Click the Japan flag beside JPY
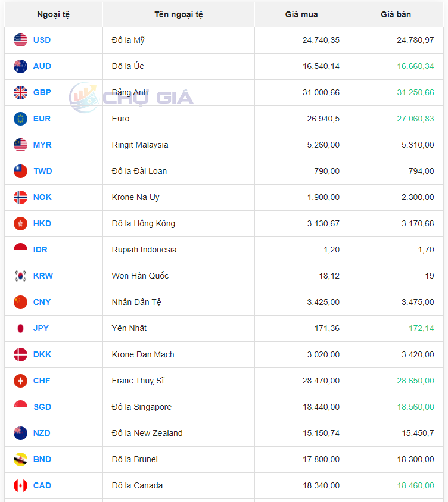This screenshot has height=502, width=448. point(20,328)
